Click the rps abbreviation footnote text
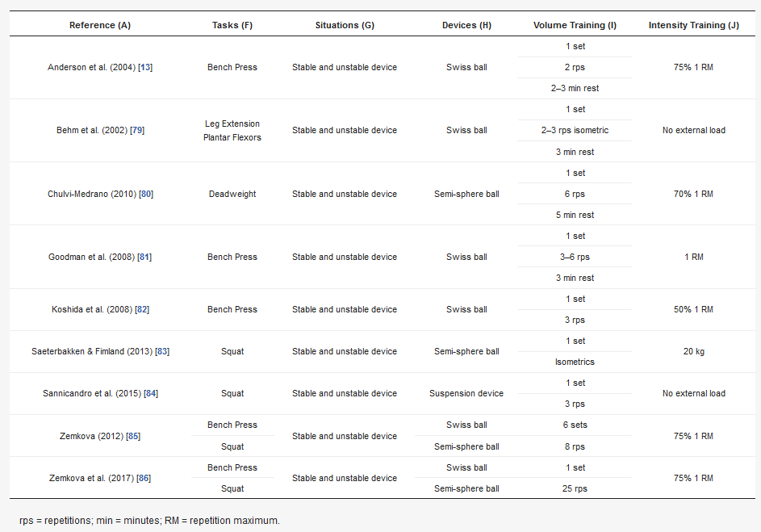Screen dimensions: 761x532 [x=149, y=520]
